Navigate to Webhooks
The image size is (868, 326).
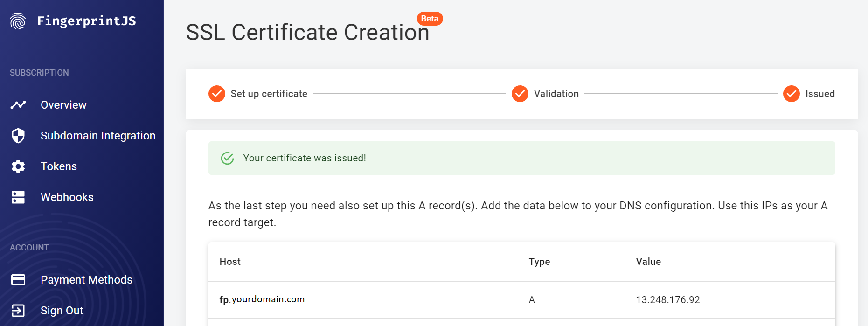tap(67, 197)
